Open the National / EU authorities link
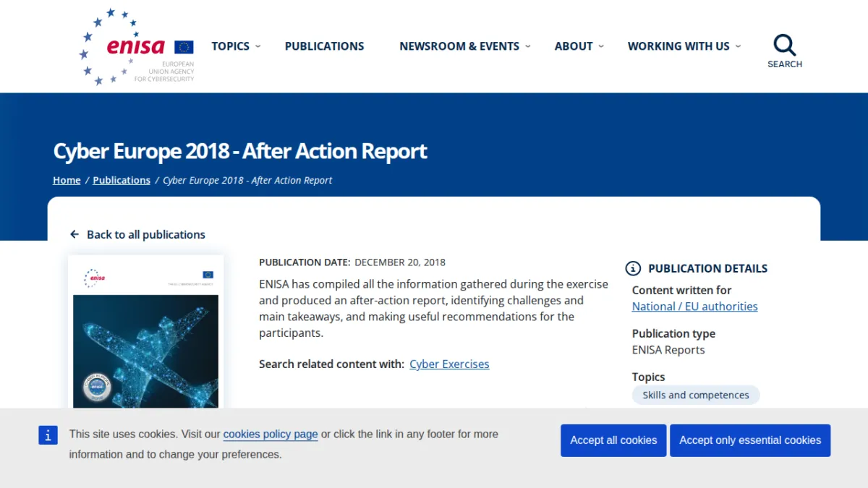This screenshot has width=868, height=488. point(695,307)
